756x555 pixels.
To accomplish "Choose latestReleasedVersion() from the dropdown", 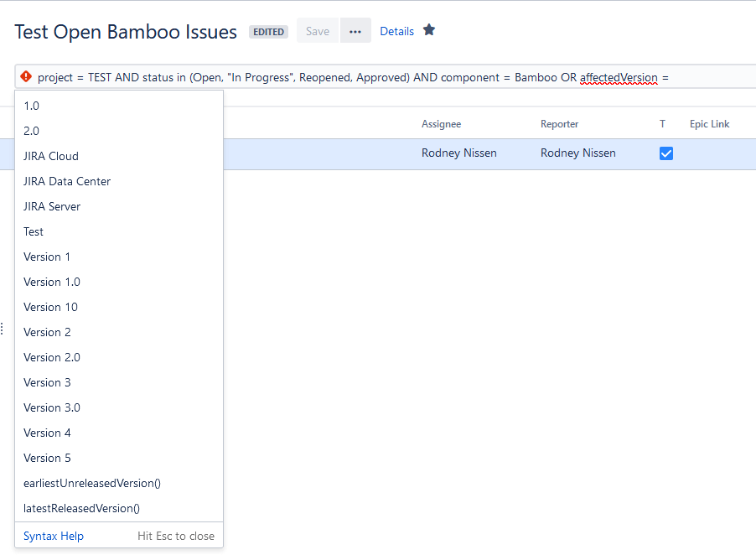I will 81,508.
